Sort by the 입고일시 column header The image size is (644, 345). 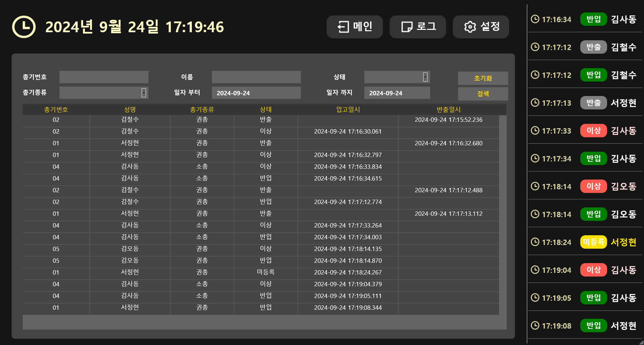click(x=348, y=110)
